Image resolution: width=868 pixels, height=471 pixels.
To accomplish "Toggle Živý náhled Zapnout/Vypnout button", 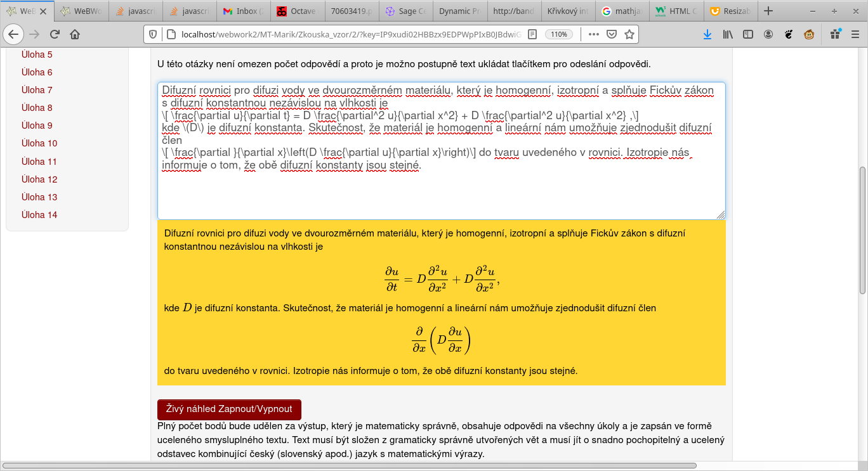I will [x=229, y=409].
